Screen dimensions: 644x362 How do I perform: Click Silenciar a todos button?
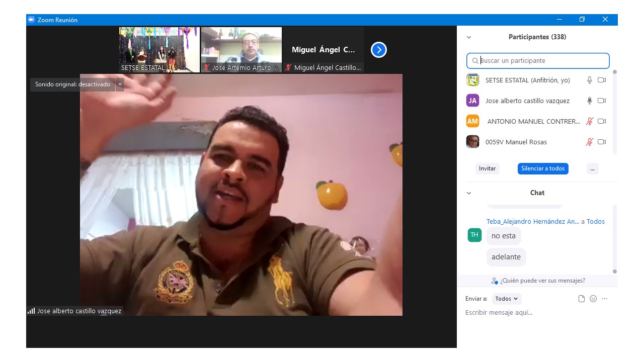(543, 168)
